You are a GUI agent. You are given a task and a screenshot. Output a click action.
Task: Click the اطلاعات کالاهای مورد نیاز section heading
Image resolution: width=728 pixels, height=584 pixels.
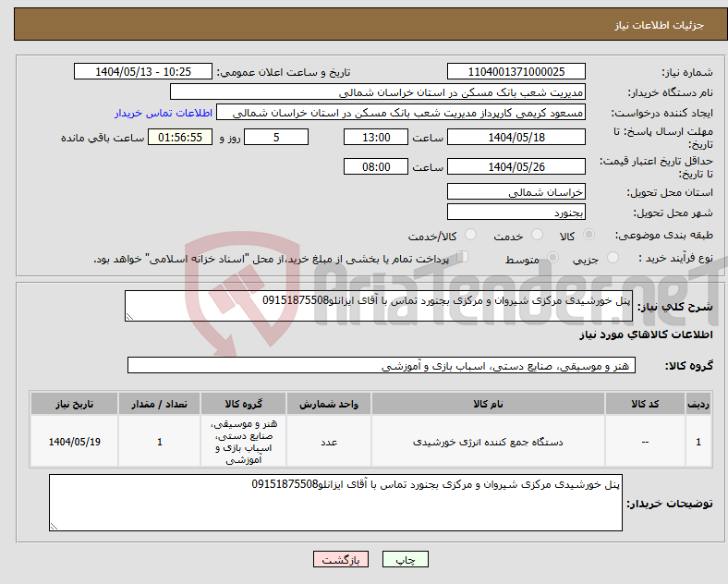tap(646, 335)
